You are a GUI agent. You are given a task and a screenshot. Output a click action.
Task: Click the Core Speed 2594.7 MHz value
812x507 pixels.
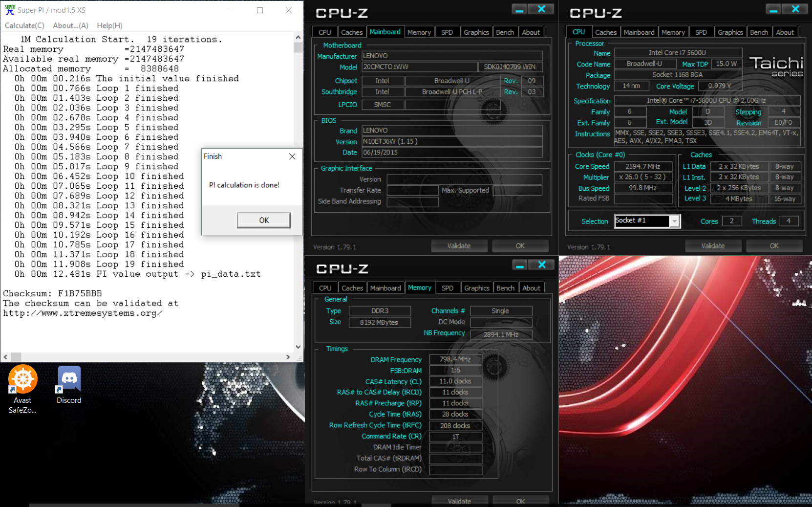642,166
